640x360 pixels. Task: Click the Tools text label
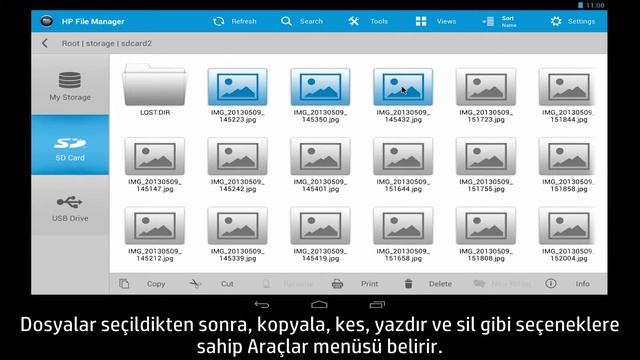click(379, 21)
